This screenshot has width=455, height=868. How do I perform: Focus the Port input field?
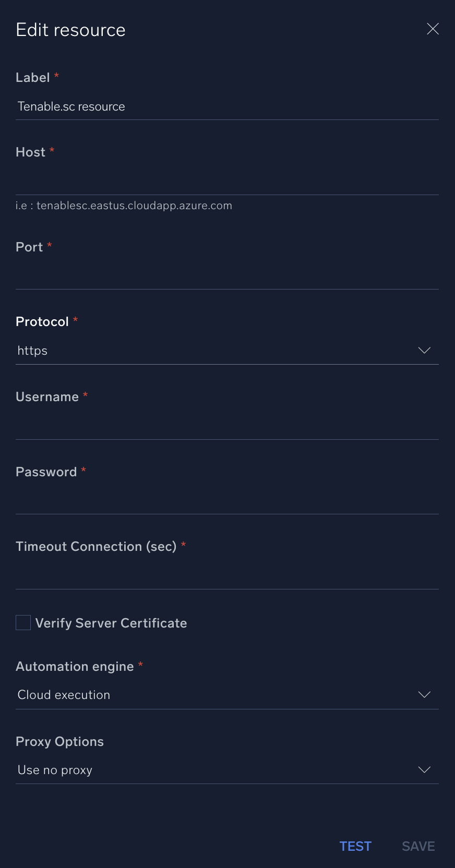tap(227, 275)
